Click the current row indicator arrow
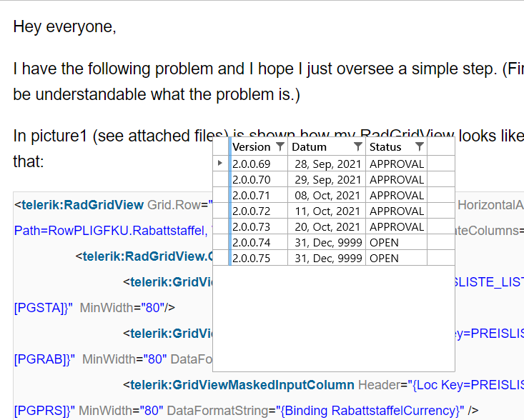Screen dimensions: 524x420 click(x=220, y=164)
